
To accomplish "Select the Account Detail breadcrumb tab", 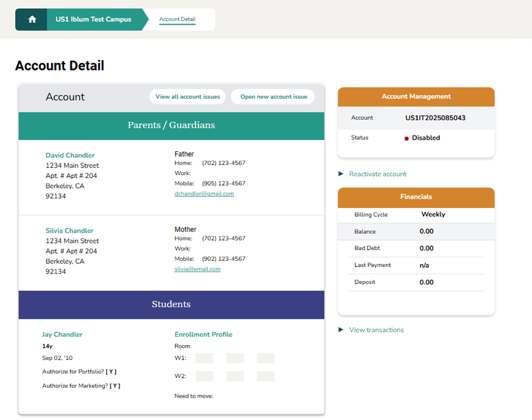I will 177,20.
